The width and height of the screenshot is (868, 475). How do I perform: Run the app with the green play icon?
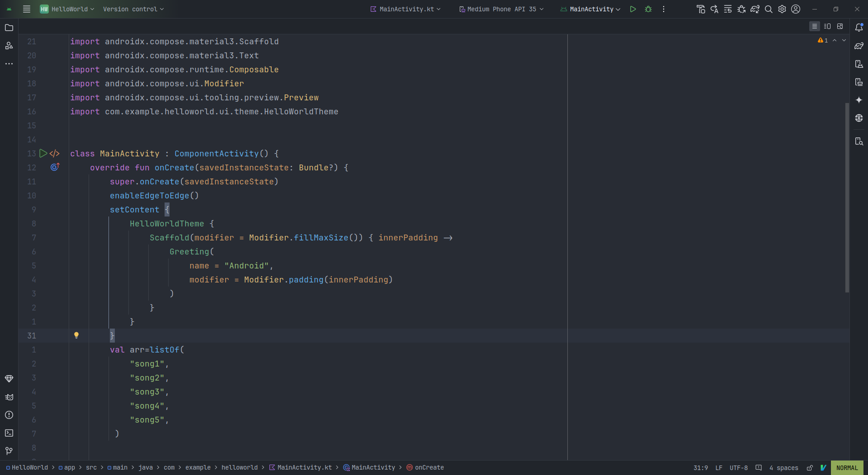(633, 9)
